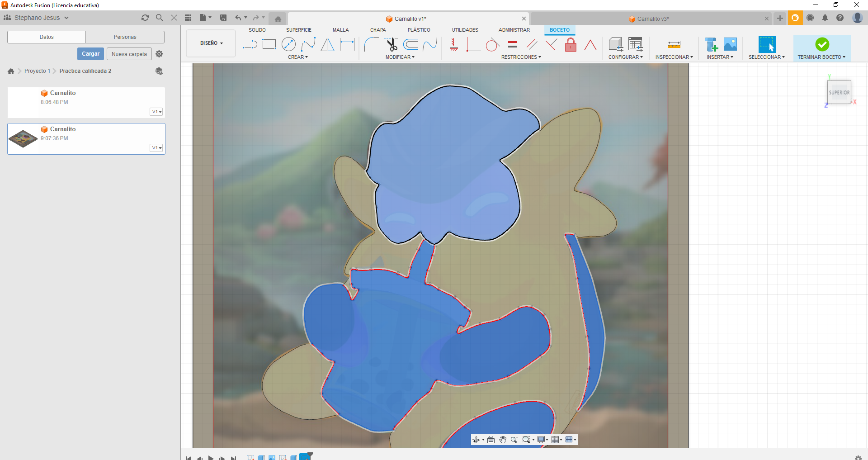868x460 pixels.
Task: Switch to the CHAPA tab
Action: pyautogui.click(x=378, y=30)
